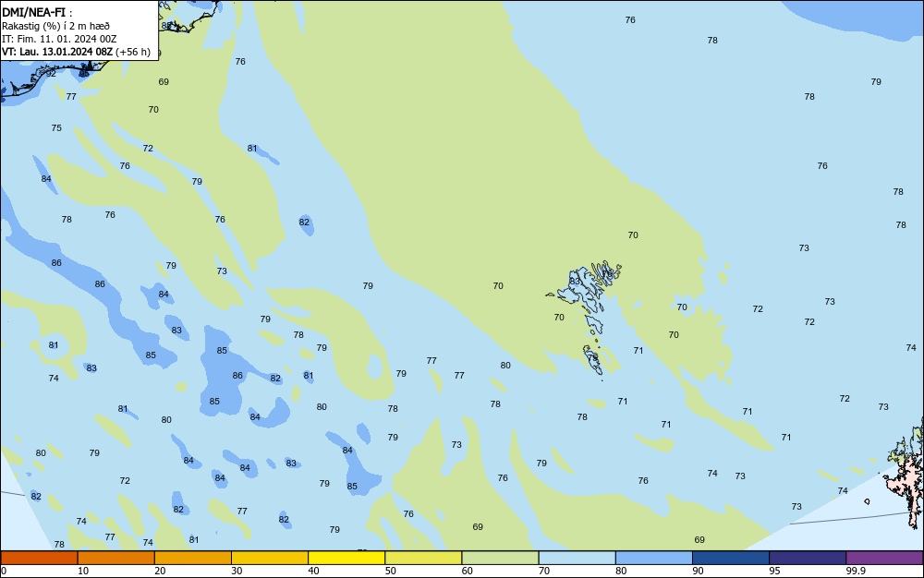Click the "99.9" tick label on the legend
Viewport: 924px width, 578px height.
click(856, 571)
